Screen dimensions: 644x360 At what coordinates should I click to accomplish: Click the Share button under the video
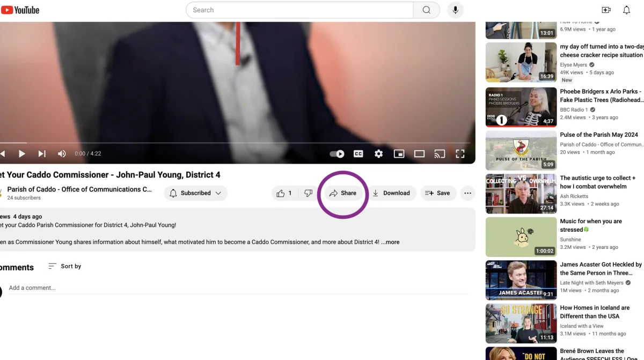tap(343, 193)
